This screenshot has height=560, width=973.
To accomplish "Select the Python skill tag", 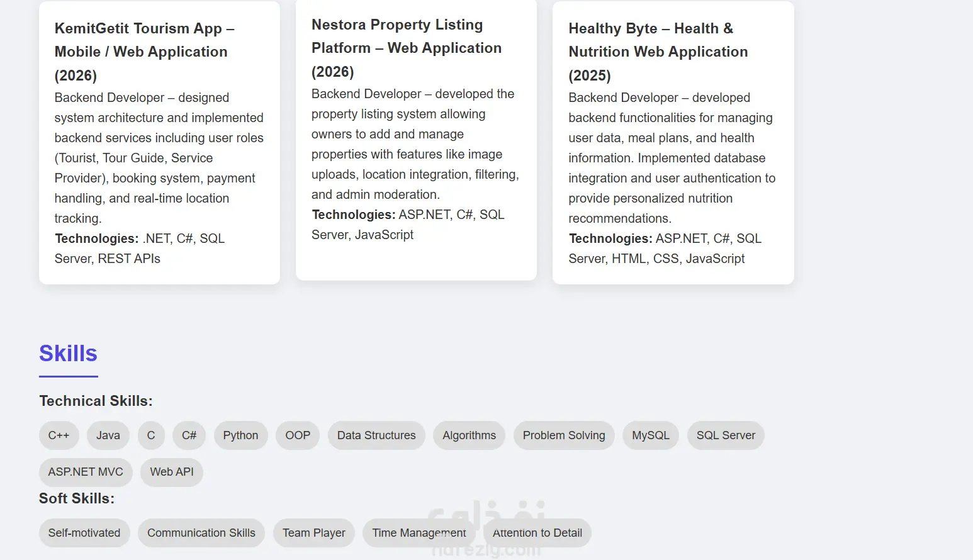I will (240, 435).
